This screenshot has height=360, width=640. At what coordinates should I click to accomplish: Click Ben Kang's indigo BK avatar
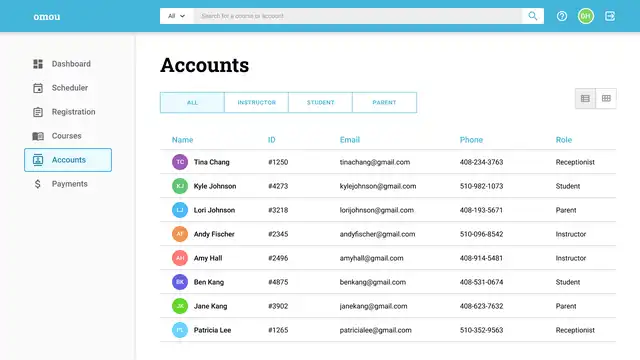[180, 282]
